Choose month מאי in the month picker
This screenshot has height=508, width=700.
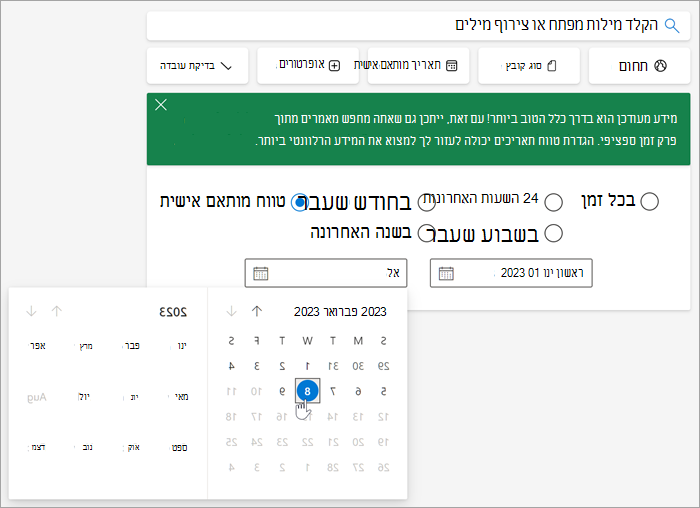click(181, 396)
